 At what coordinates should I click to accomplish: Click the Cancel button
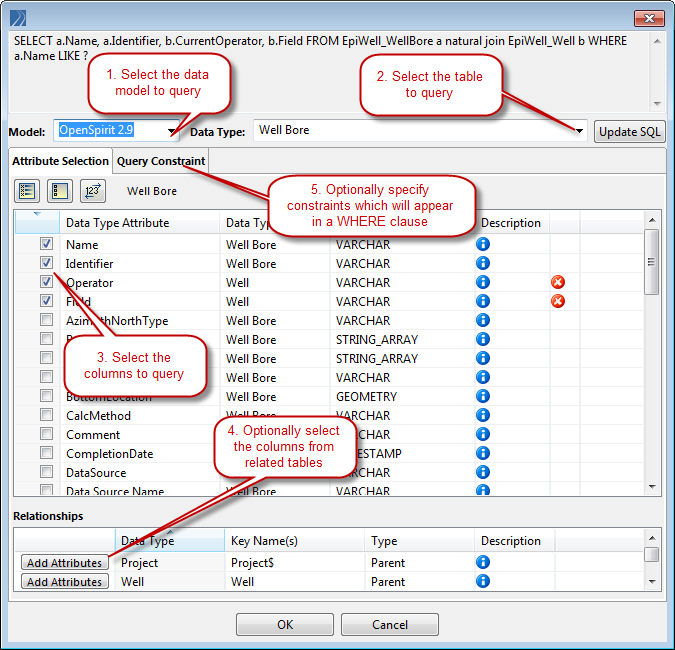pyautogui.click(x=390, y=625)
